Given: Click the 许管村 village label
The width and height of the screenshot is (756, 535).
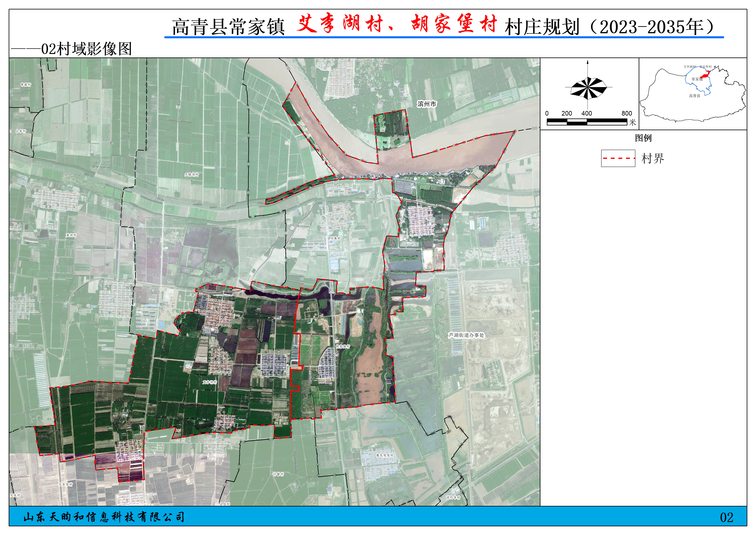Looking at the screenshot, I should pyautogui.click(x=278, y=474).
